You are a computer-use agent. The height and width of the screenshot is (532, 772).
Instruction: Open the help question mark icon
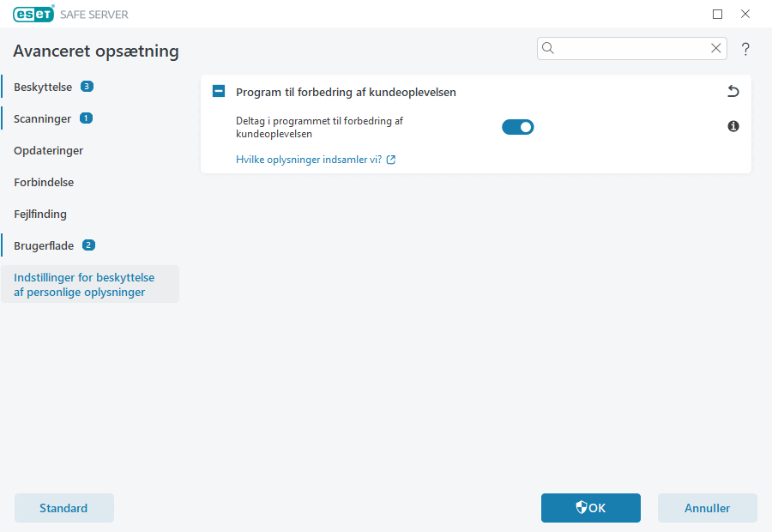click(x=745, y=49)
